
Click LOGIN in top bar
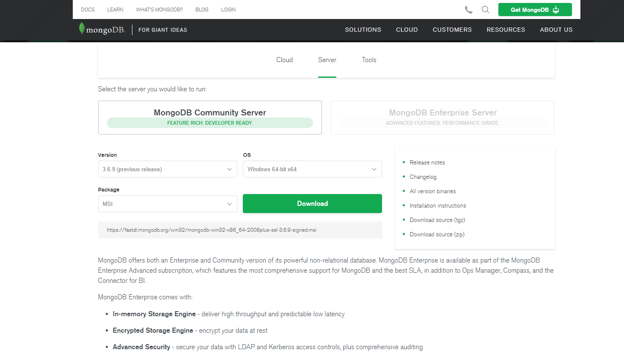pos(228,10)
